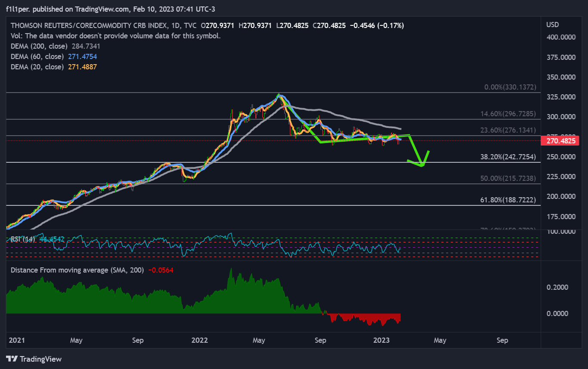The width and height of the screenshot is (588, 369).
Task: Click the 2023 label on the time axis
Action: 382,340
